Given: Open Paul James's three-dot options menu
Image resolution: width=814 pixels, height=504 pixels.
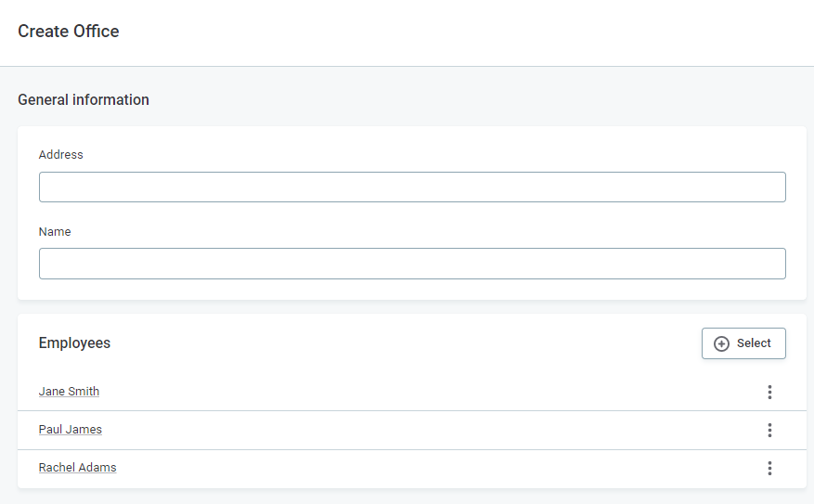Looking at the screenshot, I should point(769,430).
